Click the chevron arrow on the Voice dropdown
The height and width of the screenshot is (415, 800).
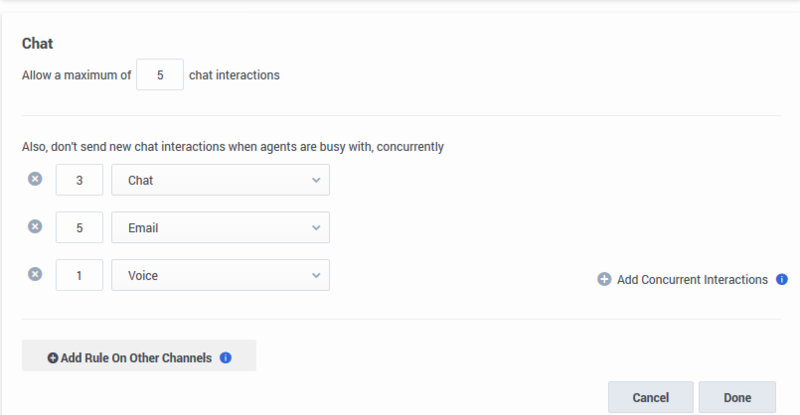(x=316, y=276)
